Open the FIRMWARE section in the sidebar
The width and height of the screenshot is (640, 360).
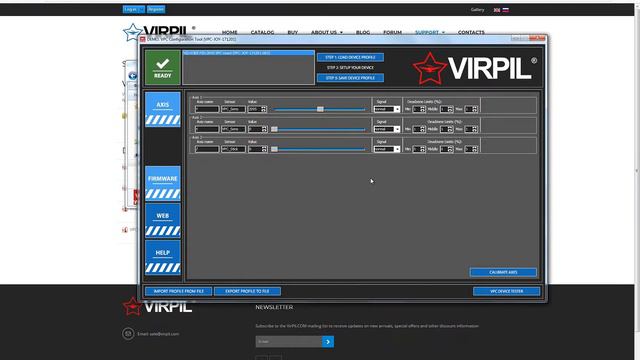(x=162, y=183)
